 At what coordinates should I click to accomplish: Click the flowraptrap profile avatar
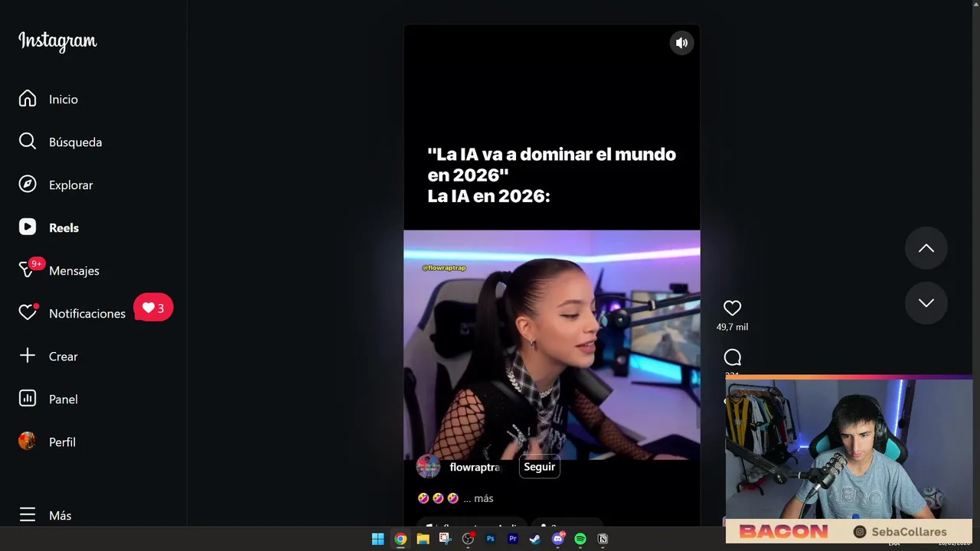tap(428, 467)
